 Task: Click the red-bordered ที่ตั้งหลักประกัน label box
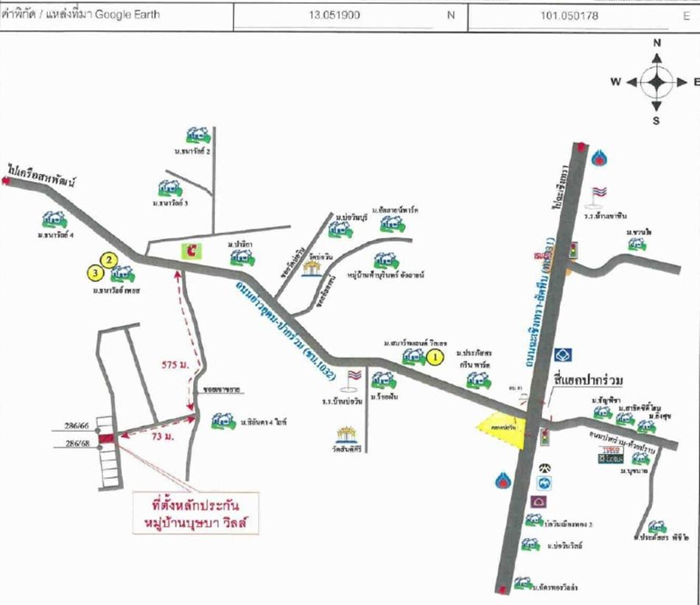click(x=195, y=512)
